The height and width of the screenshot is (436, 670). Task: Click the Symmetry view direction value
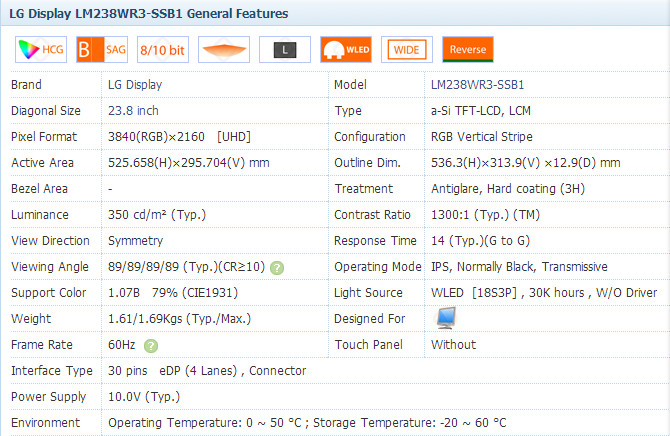point(135,241)
